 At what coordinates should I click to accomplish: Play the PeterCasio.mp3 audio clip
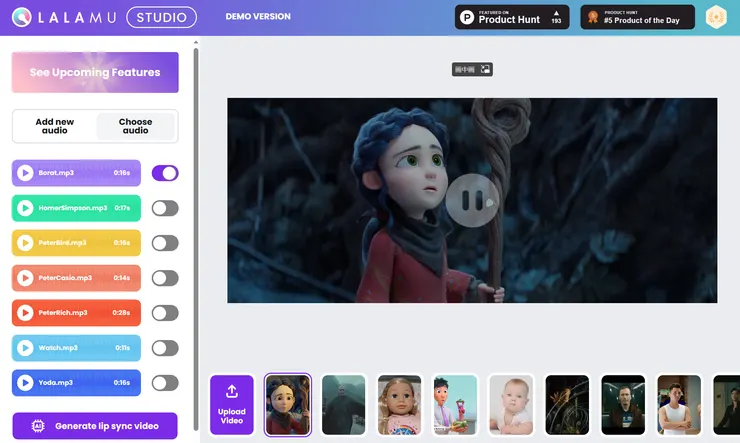(x=25, y=278)
